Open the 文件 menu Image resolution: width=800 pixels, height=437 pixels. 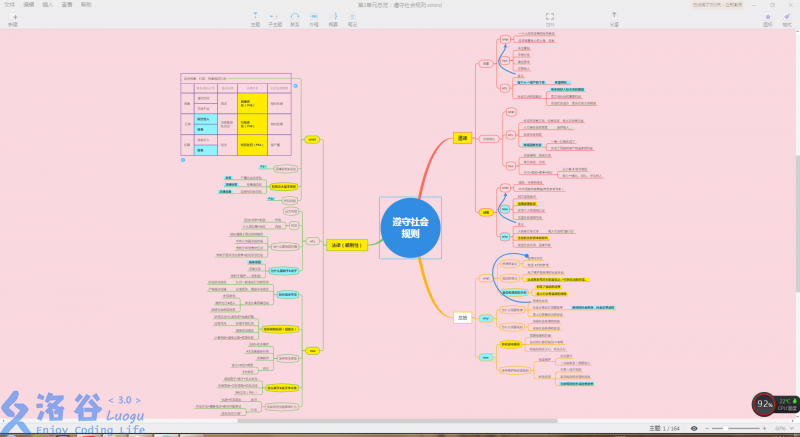pos(10,5)
